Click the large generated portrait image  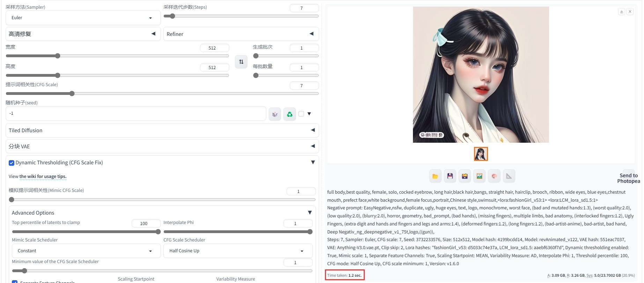coord(481,75)
